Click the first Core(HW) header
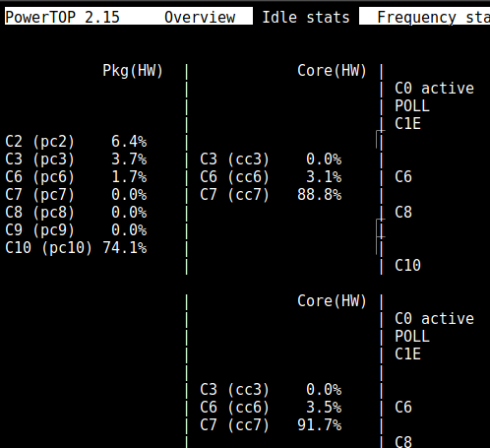 (332, 71)
